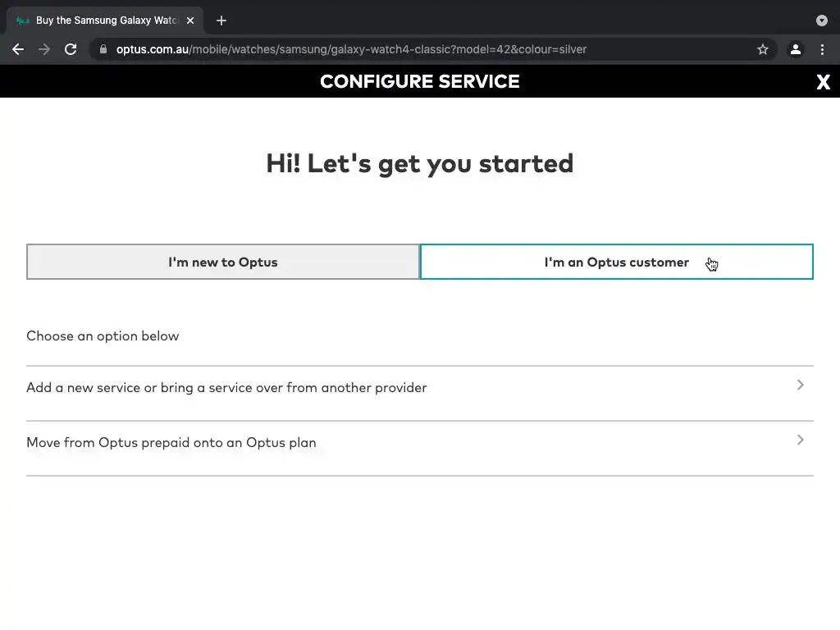The height and width of the screenshot is (630, 840).
Task: Click the tab search dropdown arrow
Action: [x=822, y=21]
